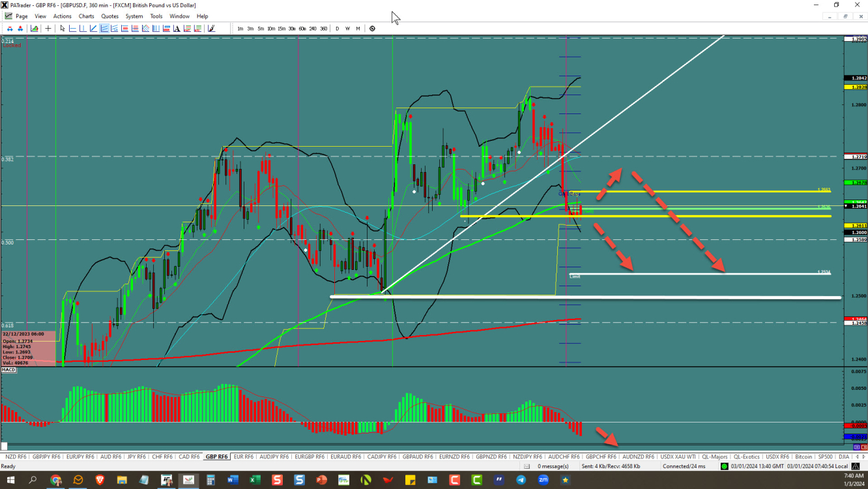Switch to 240 minute timeframe

pos(313,28)
